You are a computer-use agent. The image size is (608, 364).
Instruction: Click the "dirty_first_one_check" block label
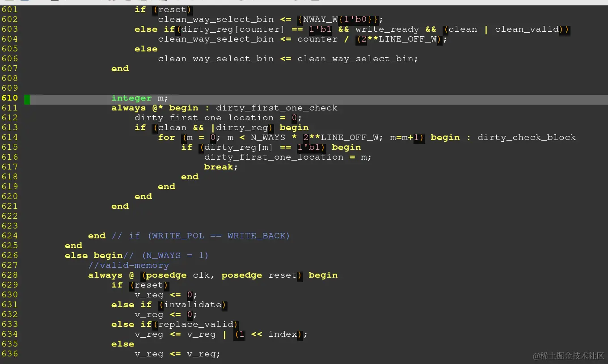pos(277,108)
